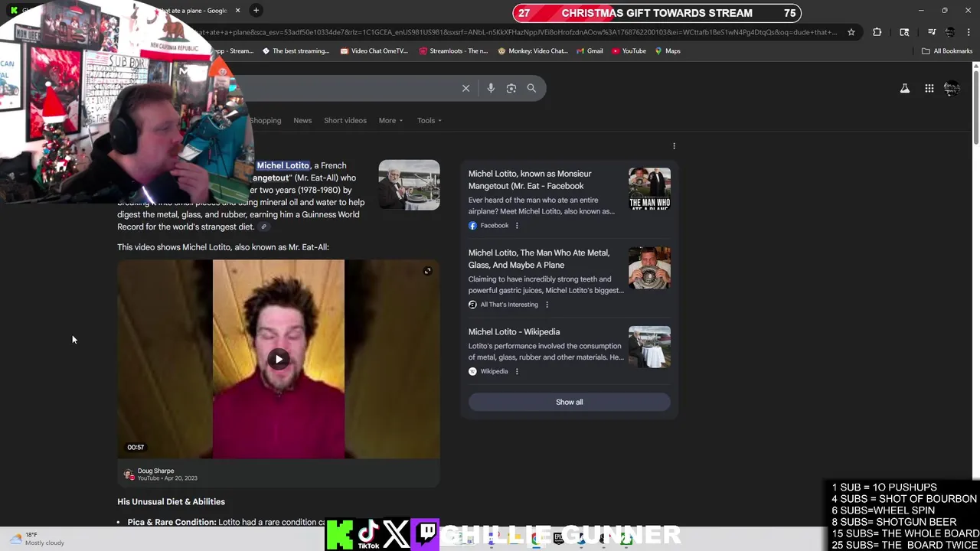Open the Chrome three-dot menu
This screenshot has height=551, width=980.
tap(969, 32)
